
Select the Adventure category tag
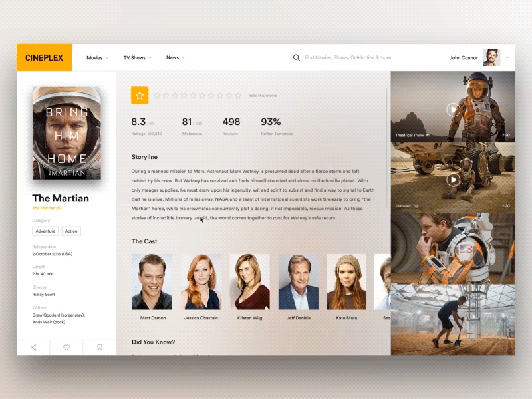point(45,231)
